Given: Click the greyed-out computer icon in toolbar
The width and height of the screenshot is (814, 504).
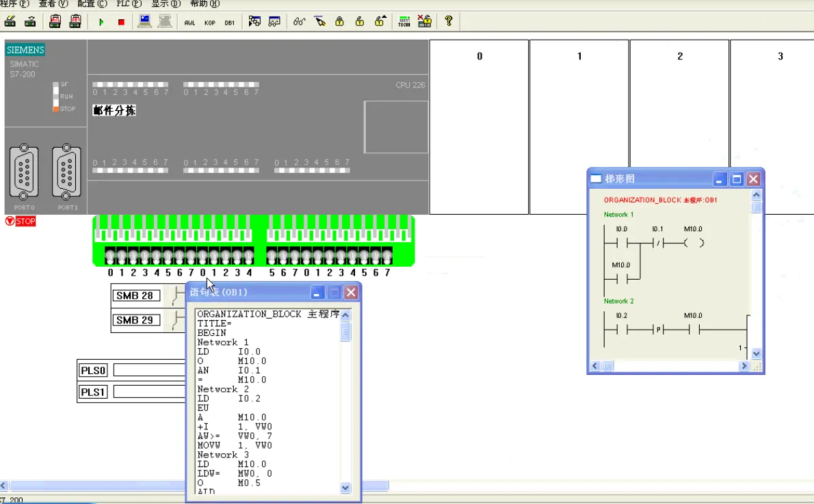Looking at the screenshot, I should (x=165, y=21).
